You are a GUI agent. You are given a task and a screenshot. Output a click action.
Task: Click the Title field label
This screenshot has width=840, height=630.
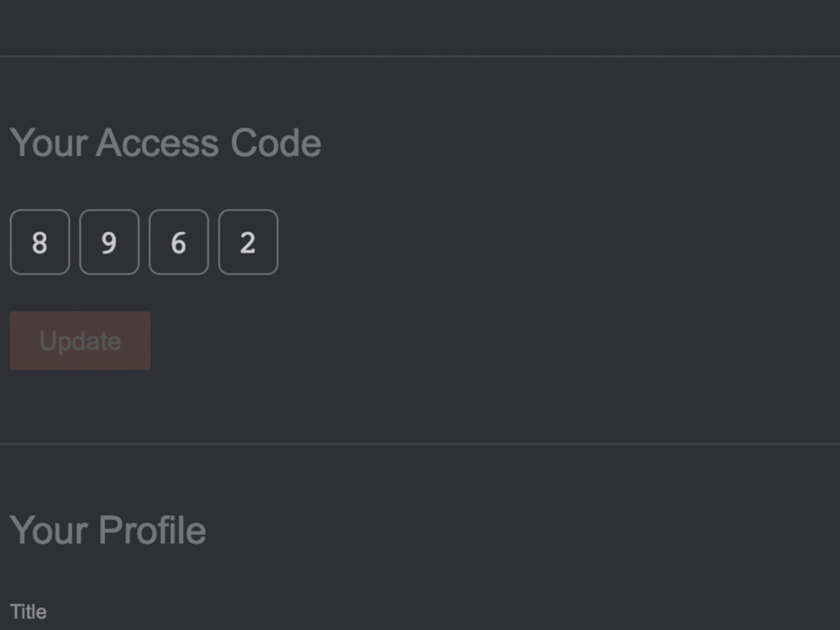point(29,612)
